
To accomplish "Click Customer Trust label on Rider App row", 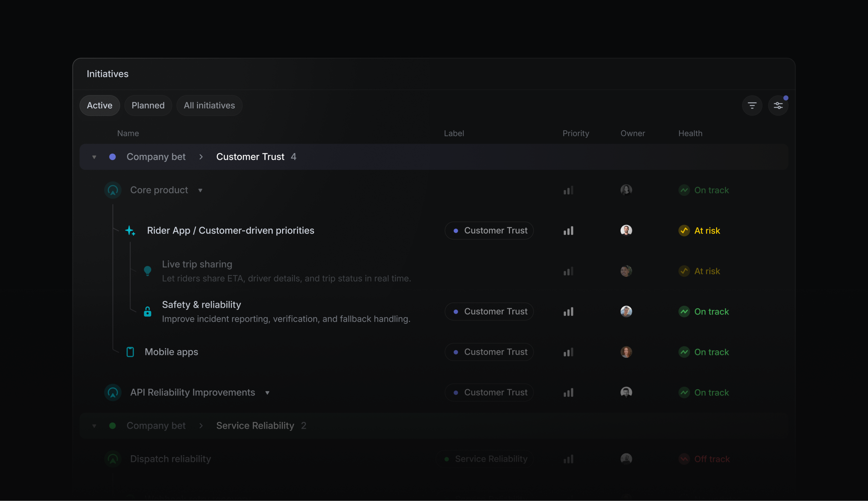I will pos(489,231).
